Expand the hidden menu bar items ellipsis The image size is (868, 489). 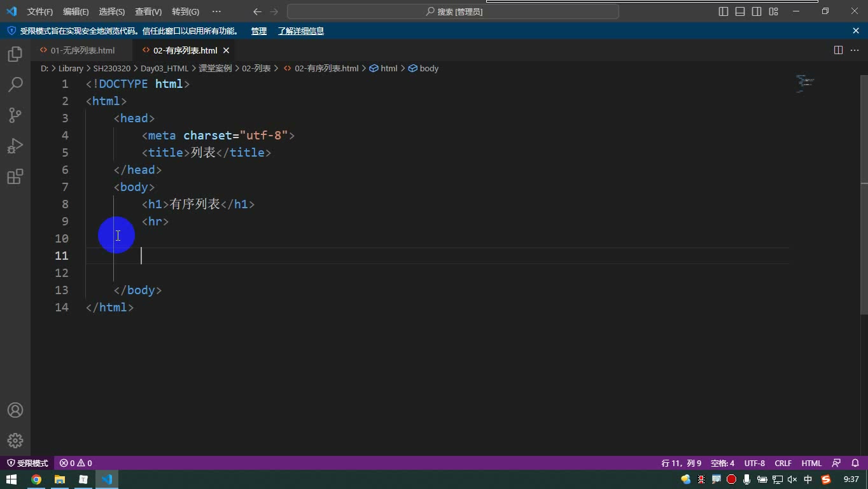[216, 11]
